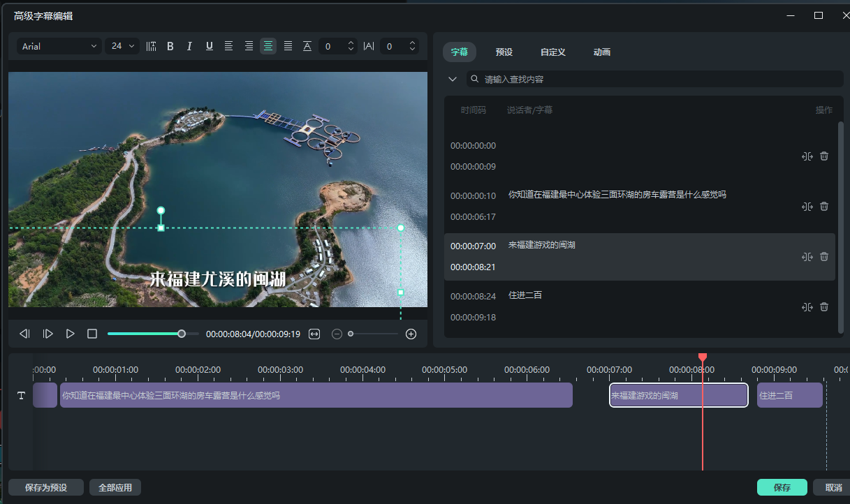850x504 pixels.
Task: Click the fit-timeline-to-width icon
Action: tap(314, 334)
